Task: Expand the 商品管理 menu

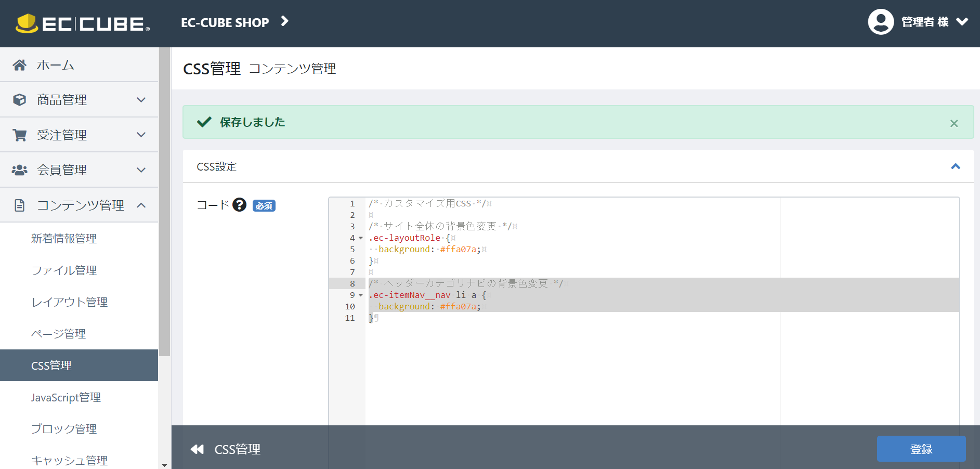Action: click(141, 100)
